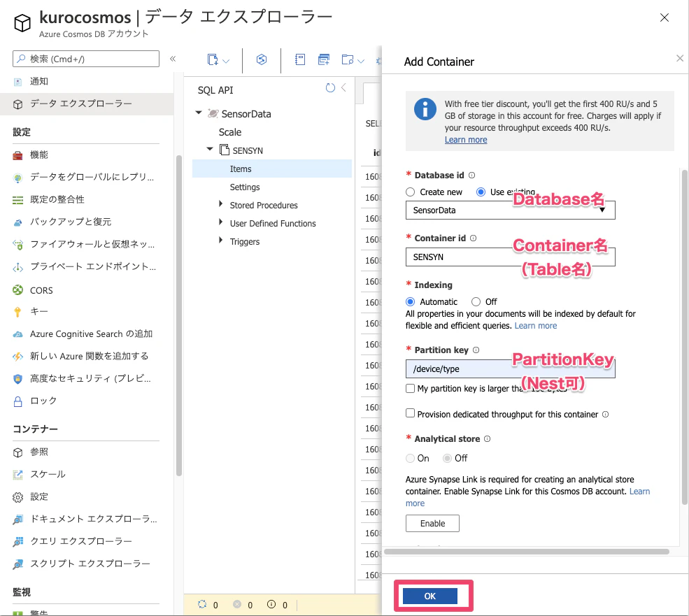This screenshot has height=616, width=689.
Task: Check Provision dedicated throughput checkbox
Action: point(410,413)
